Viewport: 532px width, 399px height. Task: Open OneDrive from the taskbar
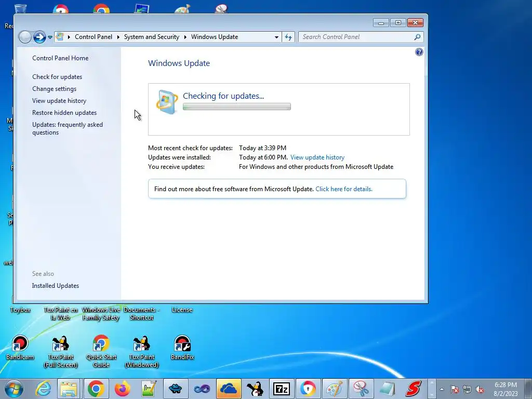point(229,389)
